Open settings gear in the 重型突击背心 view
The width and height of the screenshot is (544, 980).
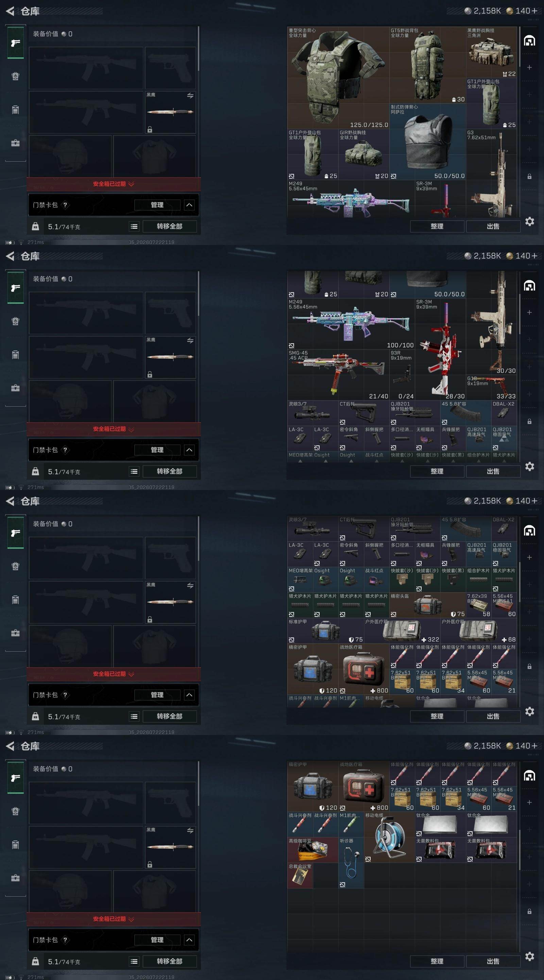pos(530,222)
